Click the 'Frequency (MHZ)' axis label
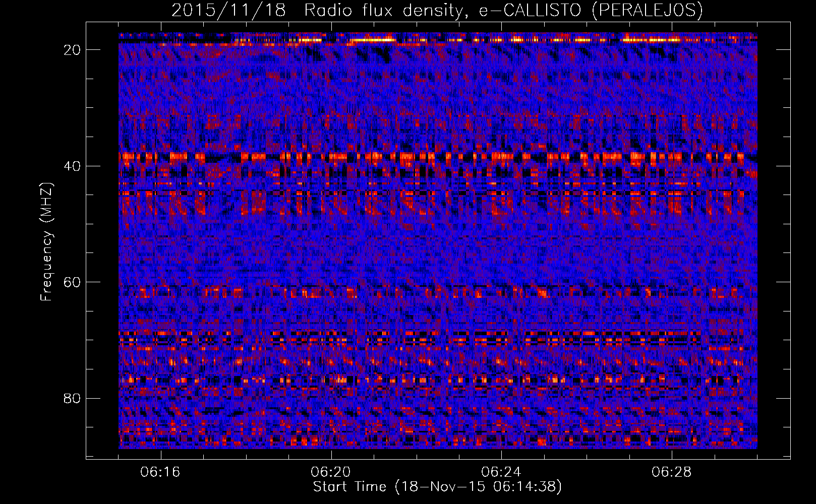Viewport: 816px width, 504px height. [x=46, y=242]
